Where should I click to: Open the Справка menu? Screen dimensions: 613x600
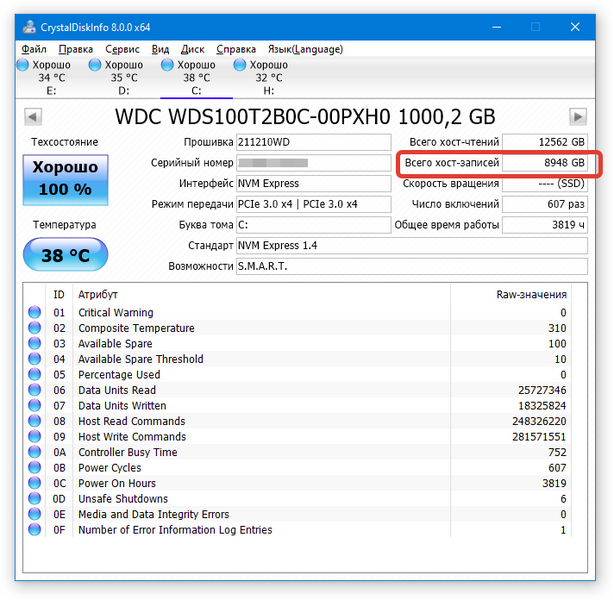(236, 49)
